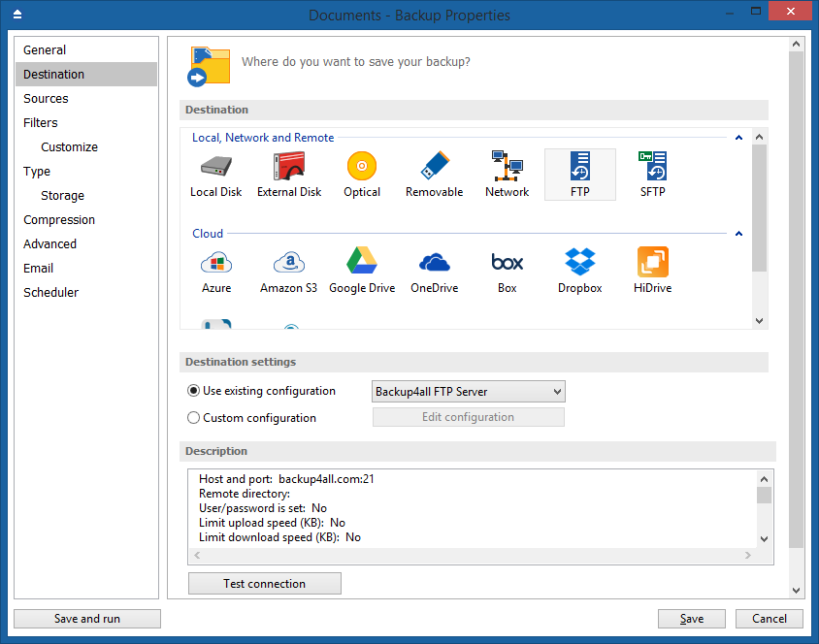Click the Save button
The height and width of the screenshot is (644, 819).
[x=692, y=619]
